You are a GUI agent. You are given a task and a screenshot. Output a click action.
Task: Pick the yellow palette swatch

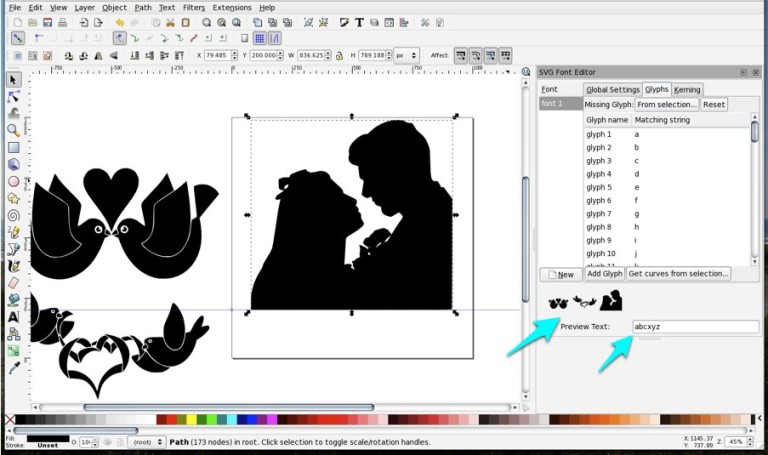(191, 419)
